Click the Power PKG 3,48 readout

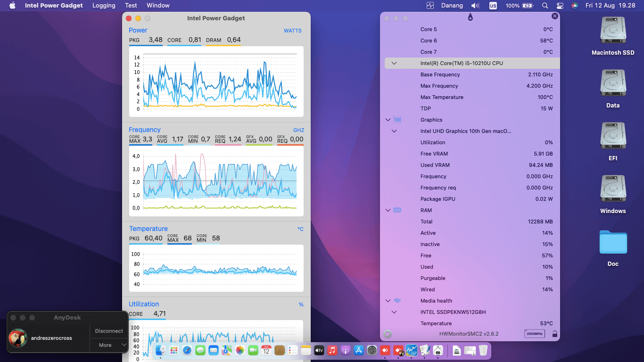(x=146, y=40)
